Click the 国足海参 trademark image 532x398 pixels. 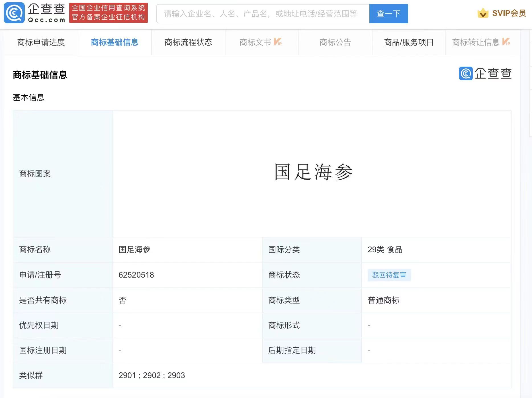(313, 172)
